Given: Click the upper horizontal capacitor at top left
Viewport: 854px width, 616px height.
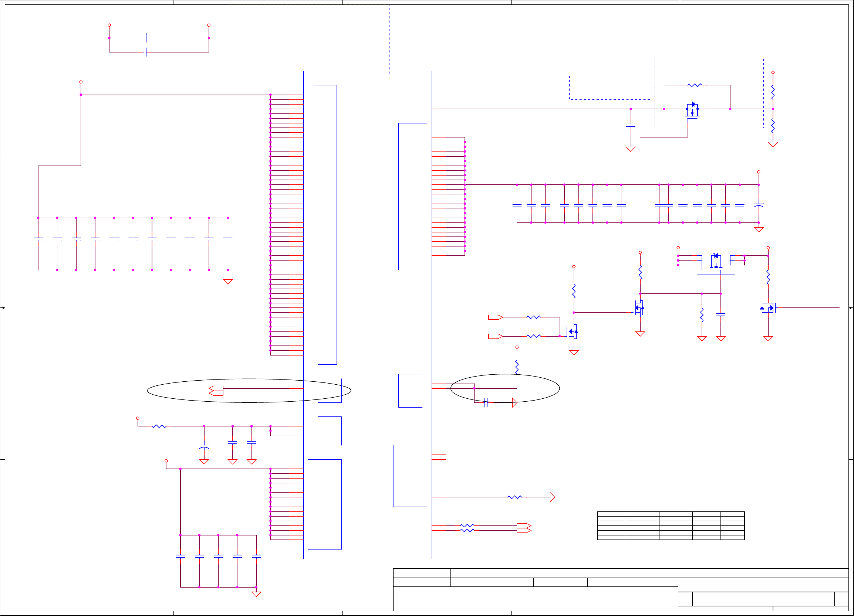Looking at the screenshot, I should pos(145,38).
